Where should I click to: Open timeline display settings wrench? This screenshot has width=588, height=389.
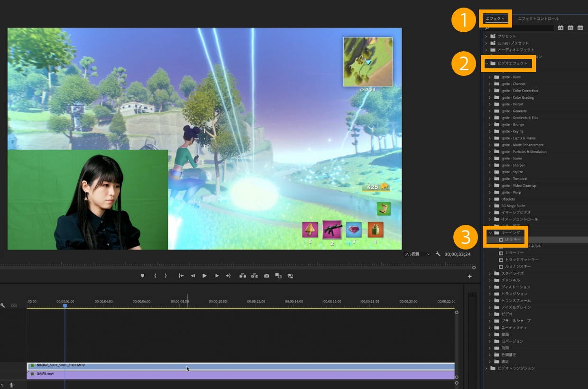coord(3,306)
